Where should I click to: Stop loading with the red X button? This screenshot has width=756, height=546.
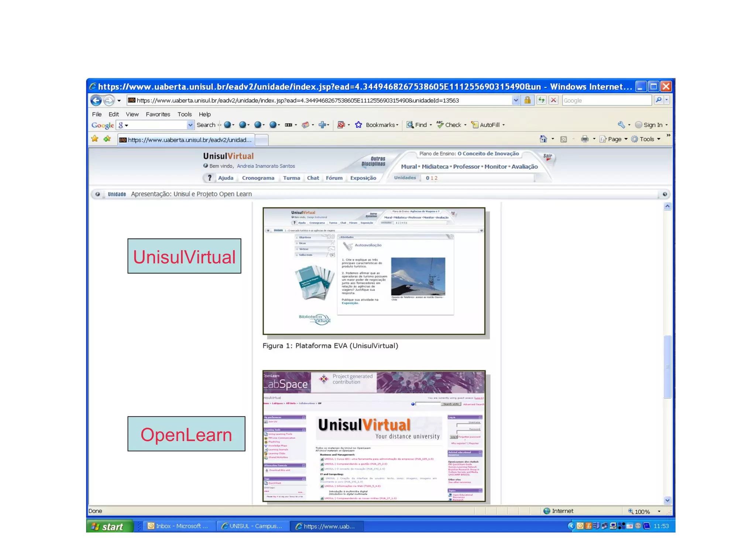553,100
